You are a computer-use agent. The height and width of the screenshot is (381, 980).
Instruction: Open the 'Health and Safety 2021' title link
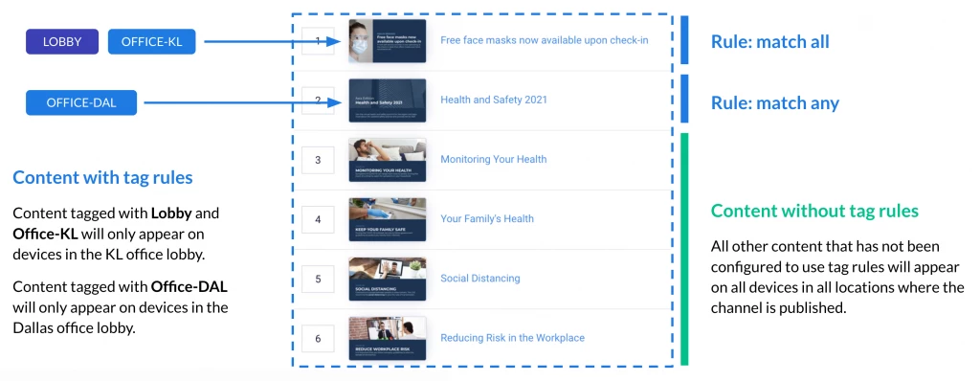point(494,101)
